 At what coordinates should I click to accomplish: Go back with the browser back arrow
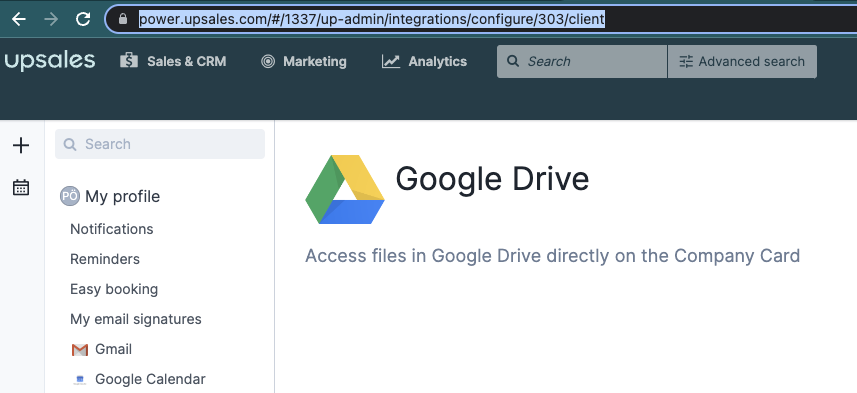coord(19,20)
